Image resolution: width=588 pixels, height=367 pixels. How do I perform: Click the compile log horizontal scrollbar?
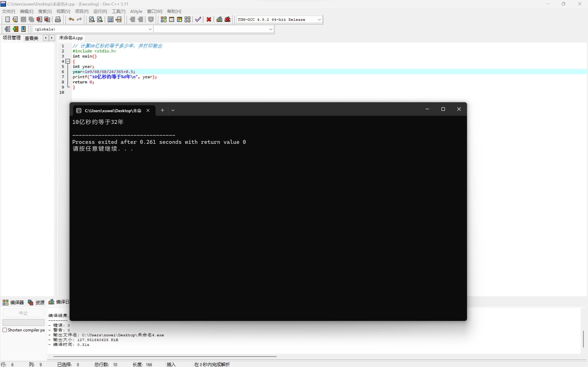point(165,356)
